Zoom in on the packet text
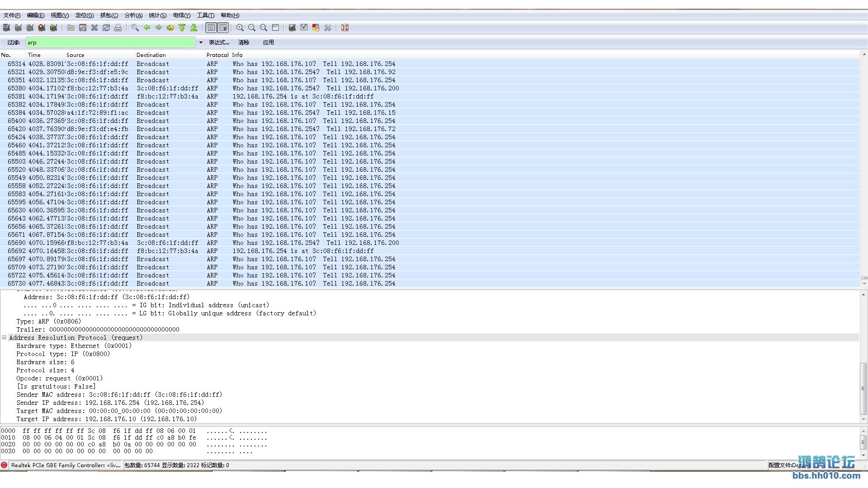The height and width of the screenshot is (488, 868). click(240, 28)
